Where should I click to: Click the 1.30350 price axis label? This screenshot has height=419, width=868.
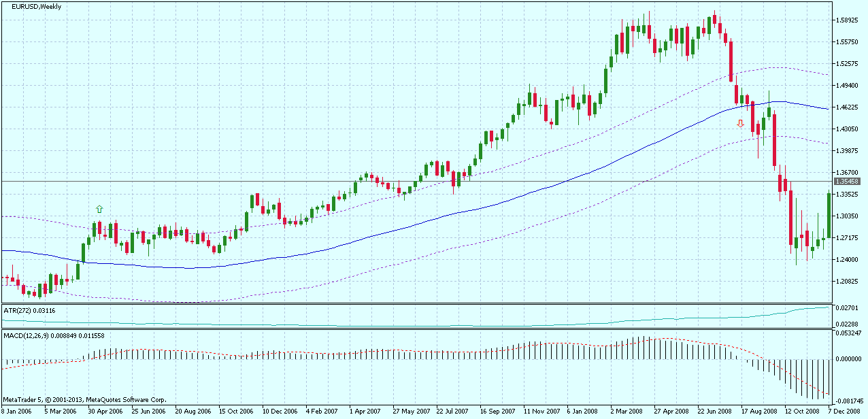pyautogui.click(x=848, y=216)
